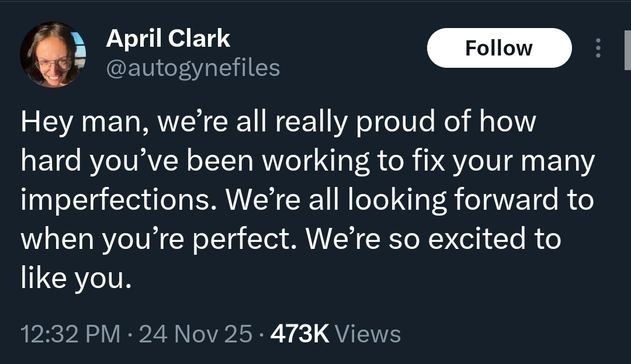Follow April Clark's account
The height and width of the screenshot is (364, 631).
click(499, 48)
